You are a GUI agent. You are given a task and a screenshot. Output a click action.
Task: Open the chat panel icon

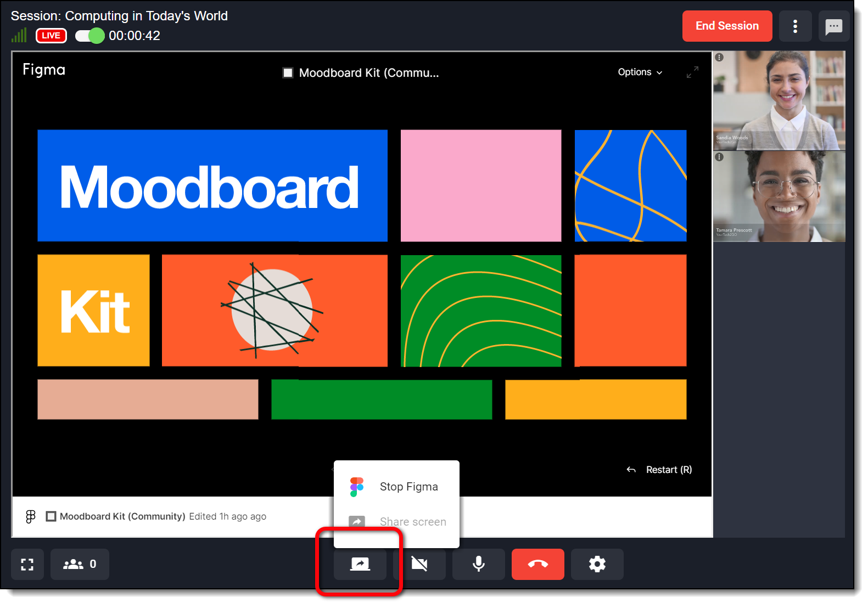833,26
